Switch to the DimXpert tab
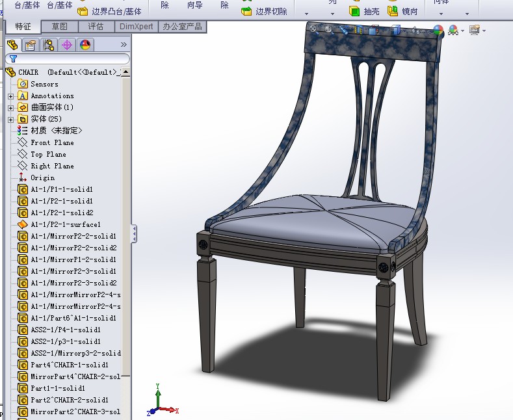 [x=136, y=27]
